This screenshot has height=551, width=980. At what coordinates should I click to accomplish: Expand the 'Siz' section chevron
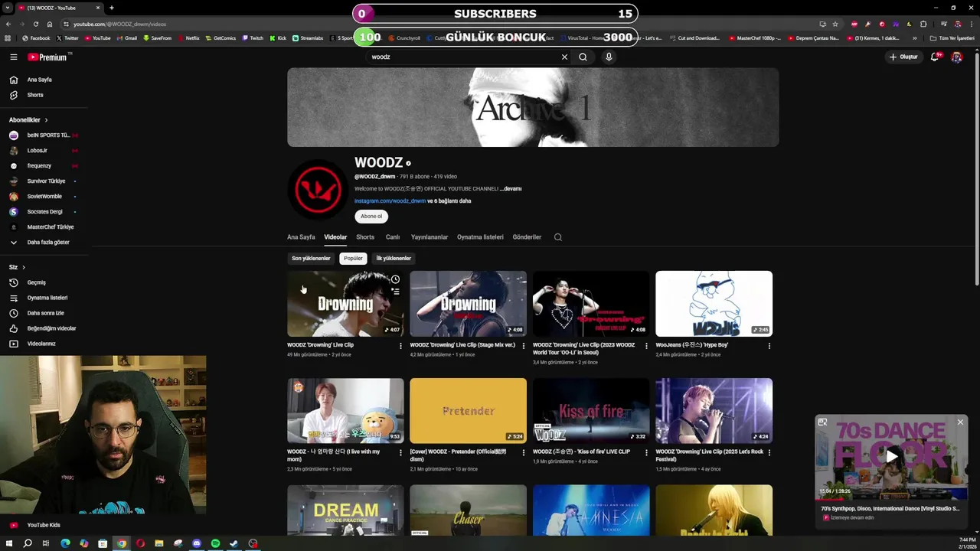pos(24,267)
